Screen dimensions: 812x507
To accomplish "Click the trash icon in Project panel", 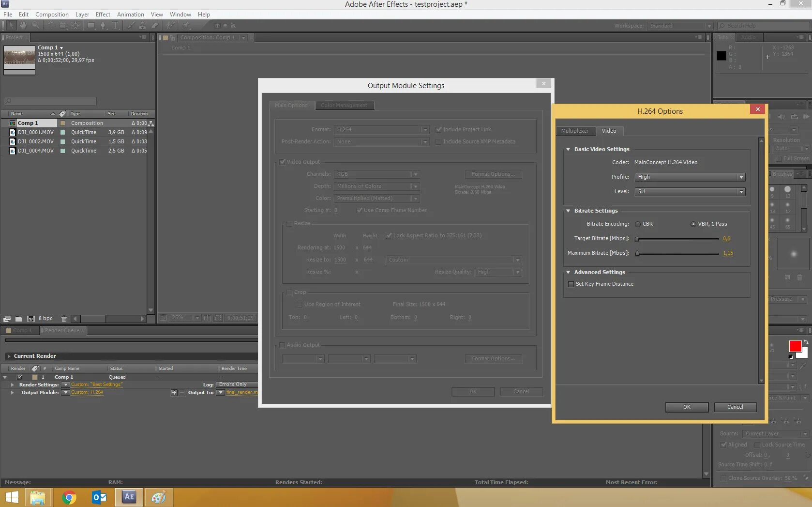I will 64,319.
